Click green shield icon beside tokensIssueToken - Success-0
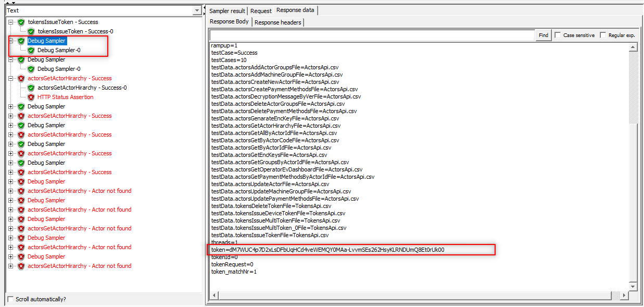The image size is (644, 307). click(x=31, y=31)
